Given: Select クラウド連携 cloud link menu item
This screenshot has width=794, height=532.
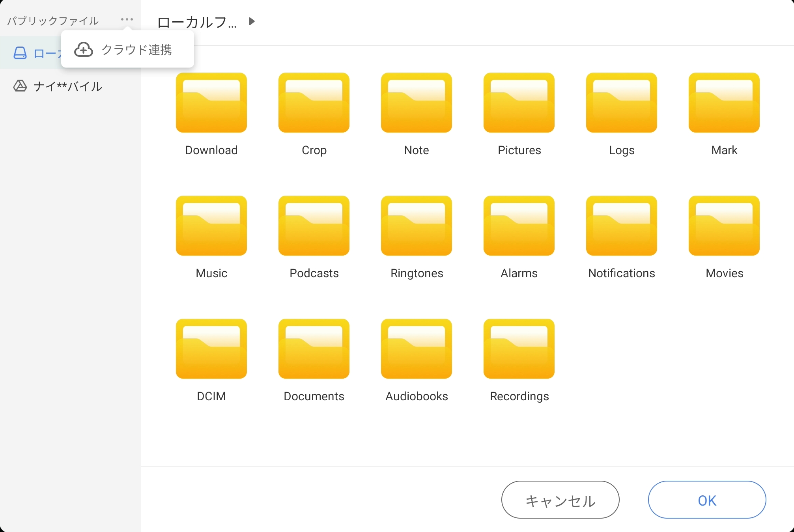Looking at the screenshot, I should (127, 50).
